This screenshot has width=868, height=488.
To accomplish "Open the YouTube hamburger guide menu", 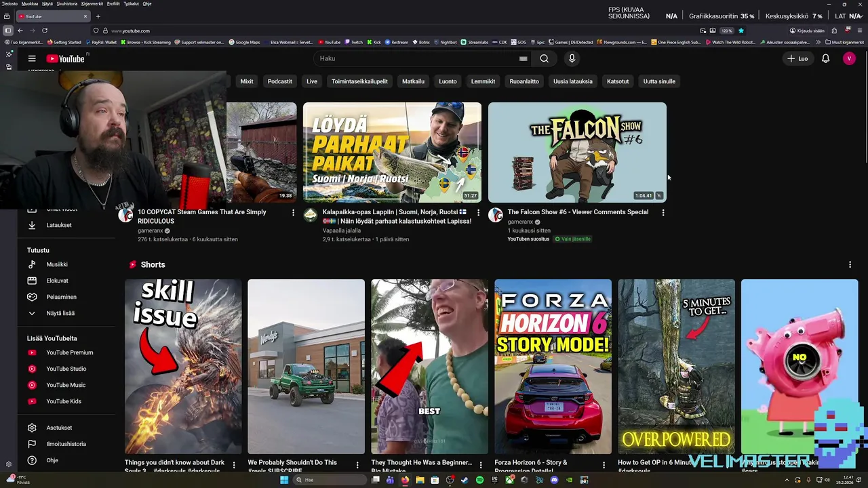I will point(32,59).
